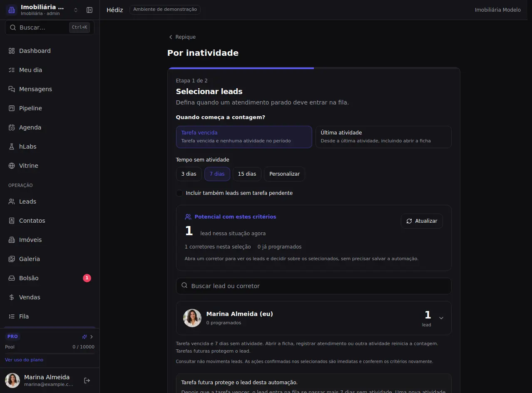Open Leads in the sidebar
The height and width of the screenshot is (393, 532).
point(50,201)
